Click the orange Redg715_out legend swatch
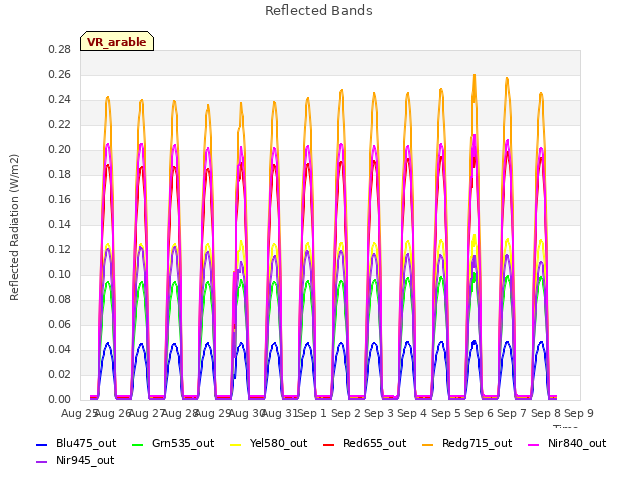Viewport: 640px width, 480px height. (x=427, y=444)
